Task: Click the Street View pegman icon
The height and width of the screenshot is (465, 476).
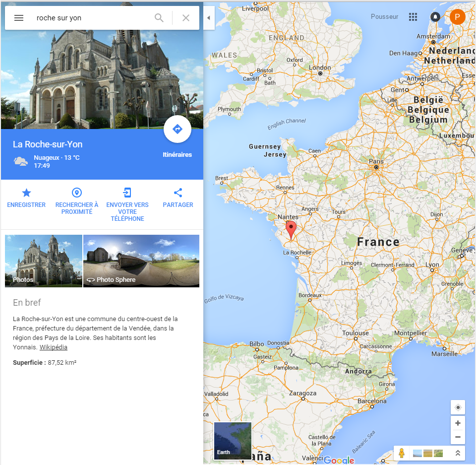Action: pos(402,453)
